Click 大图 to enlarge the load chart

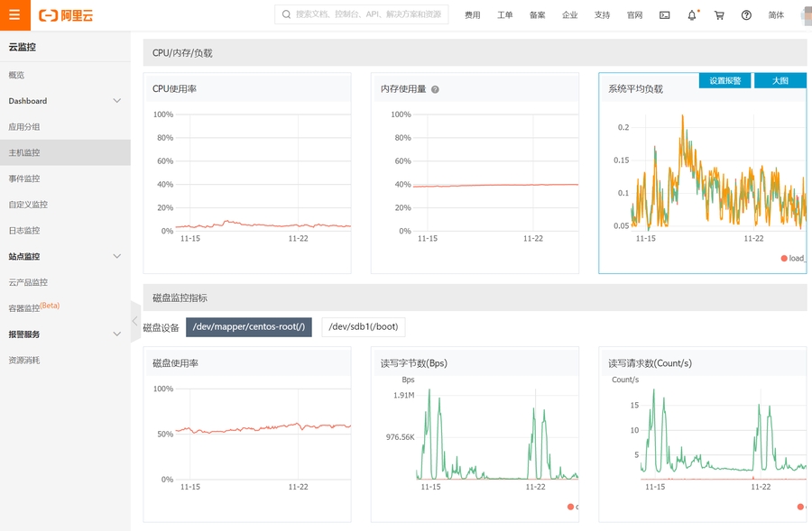780,80
